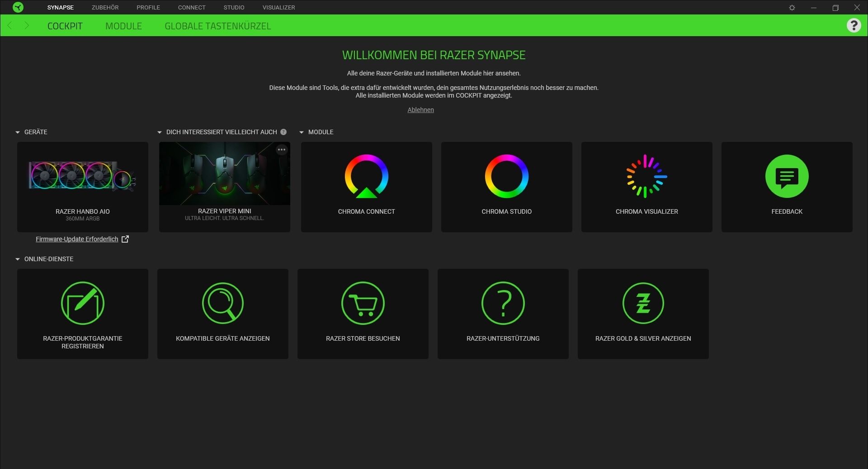The height and width of the screenshot is (469, 868).
Task: Click the external link icon next to Firmware-Update
Action: [x=125, y=239]
